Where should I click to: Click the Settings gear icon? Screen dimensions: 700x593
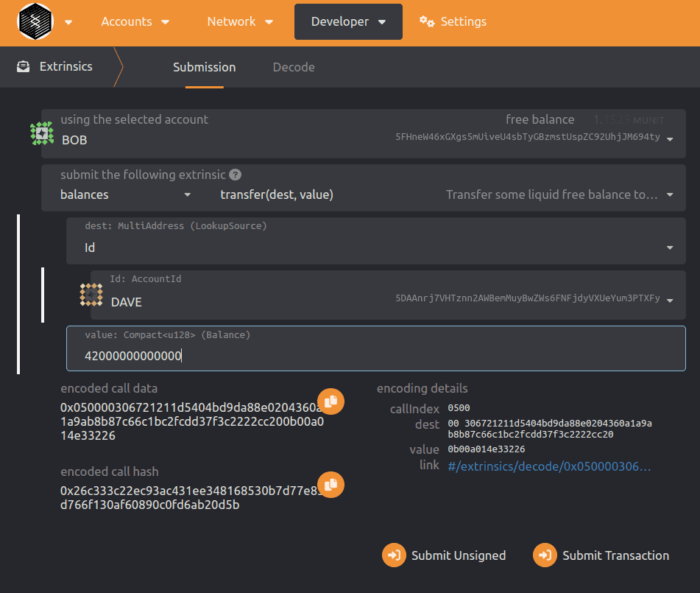click(427, 21)
